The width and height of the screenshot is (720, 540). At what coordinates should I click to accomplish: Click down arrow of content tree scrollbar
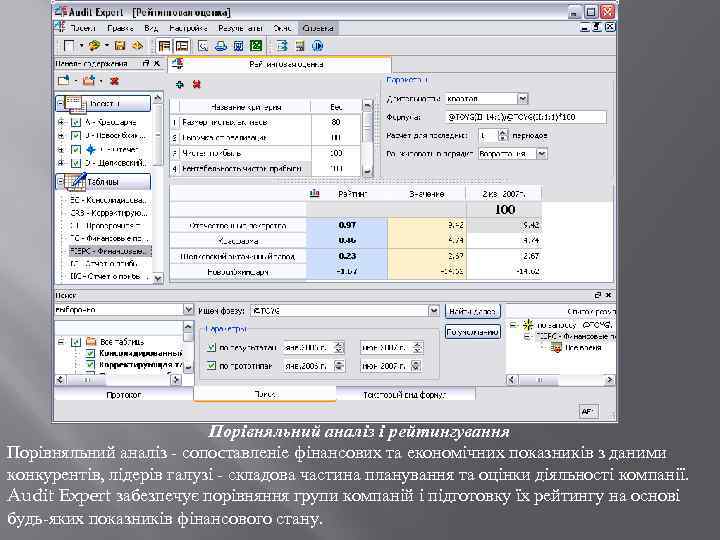point(158,278)
